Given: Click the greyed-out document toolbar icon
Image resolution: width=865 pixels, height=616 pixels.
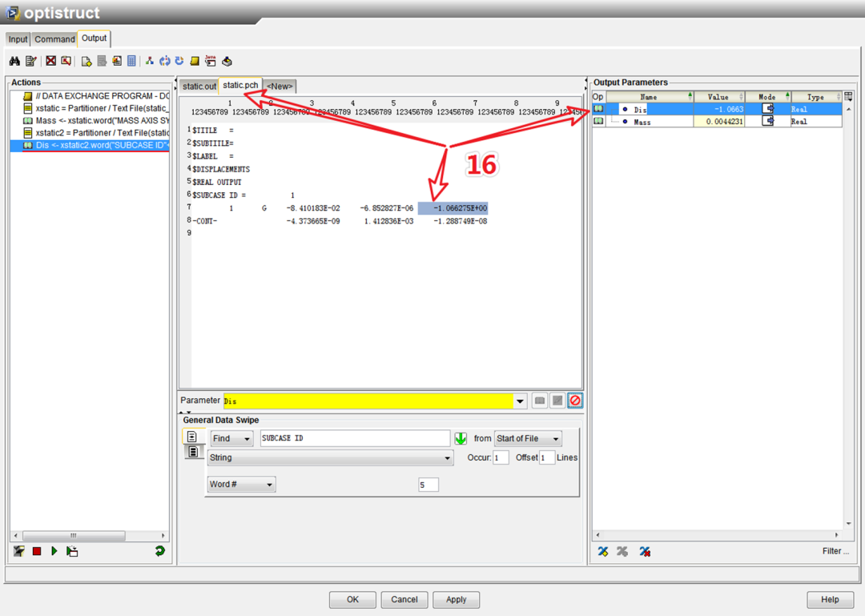Looking at the screenshot, I should point(102,61).
